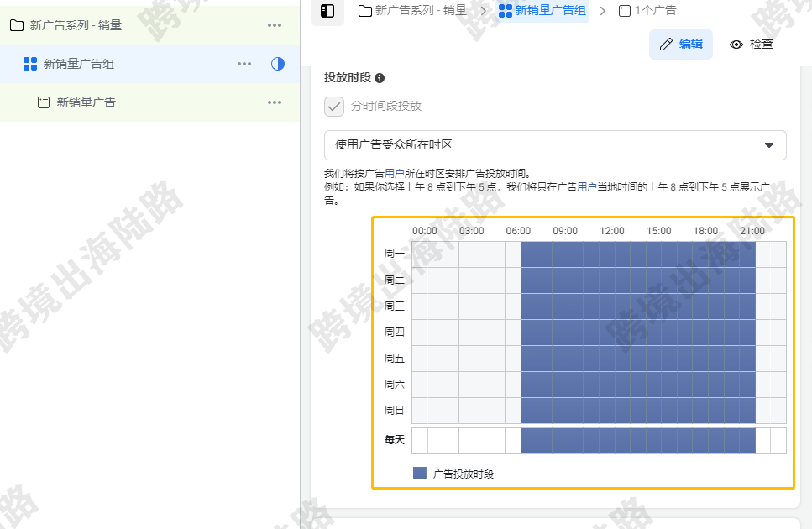
Task: Open more options for 新销量广告组
Action: [244, 64]
